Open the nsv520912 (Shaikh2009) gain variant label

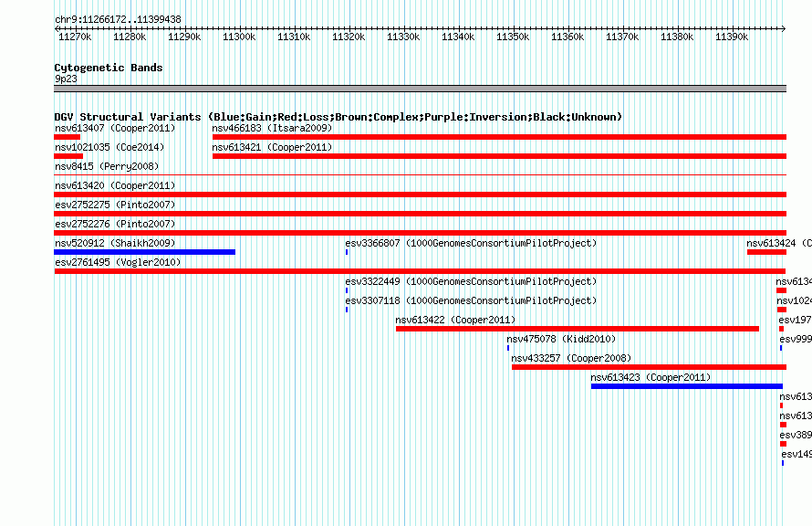click(x=115, y=243)
